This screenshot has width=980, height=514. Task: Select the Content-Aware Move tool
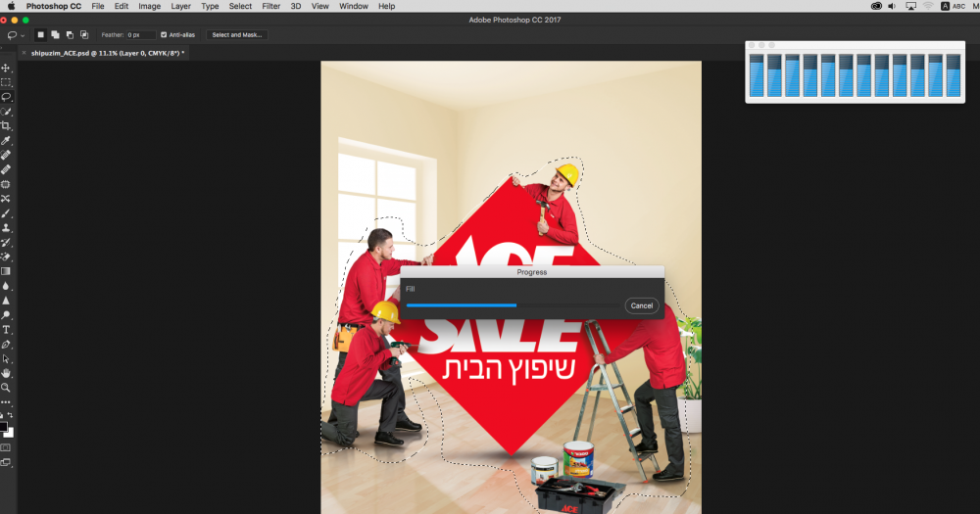pyautogui.click(x=6, y=199)
